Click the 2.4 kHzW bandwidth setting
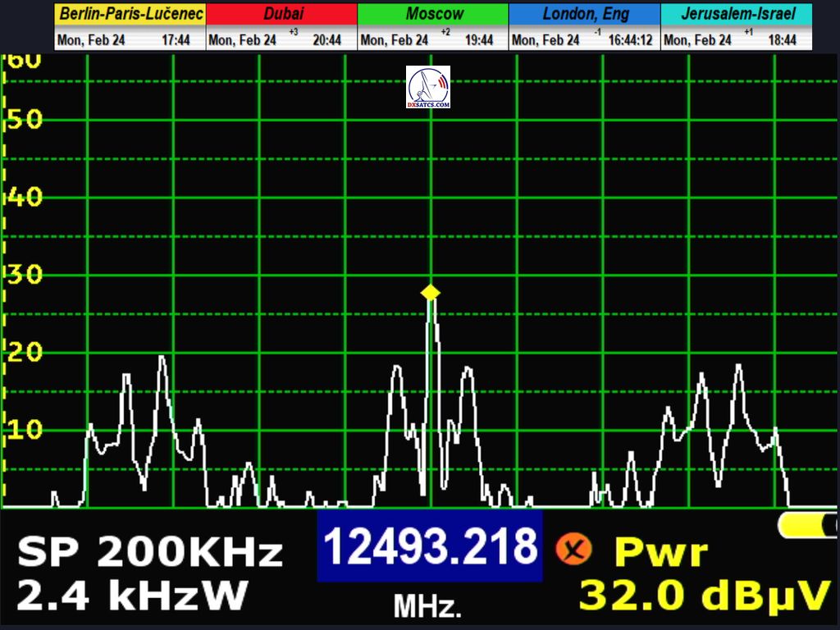This screenshot has width=840, height=630. click(x=131, y=595)
